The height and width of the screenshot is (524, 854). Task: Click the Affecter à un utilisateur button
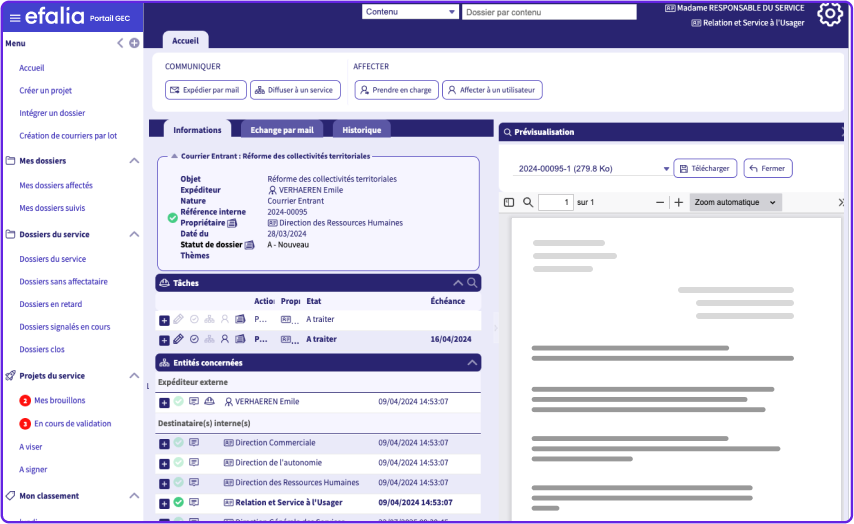click(x=492, y=90)
